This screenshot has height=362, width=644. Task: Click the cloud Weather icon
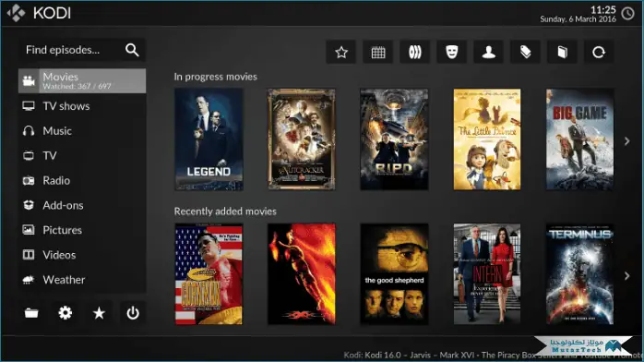[29, 280]
